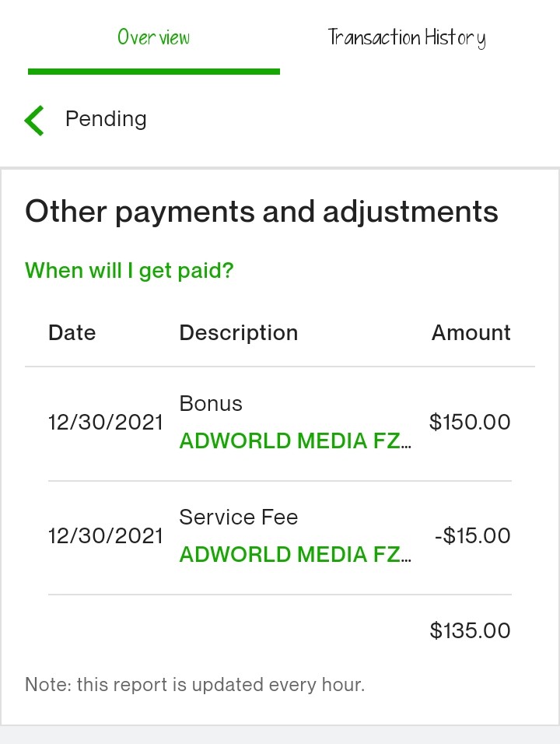Click the 12/30/2021 date in Bonus row
This screenshot has height=744, width=560.
pos(105,423)
